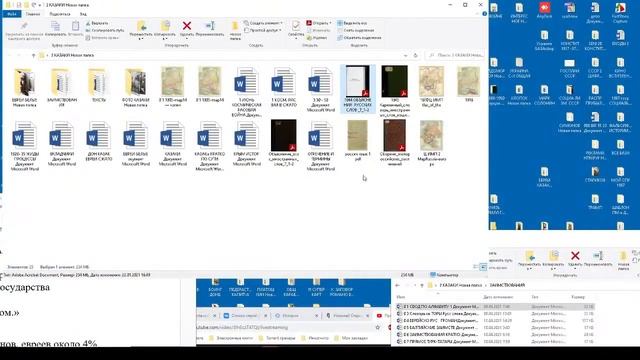Open the Файл tab
640x360 pixels.
[x=11, y=14]
